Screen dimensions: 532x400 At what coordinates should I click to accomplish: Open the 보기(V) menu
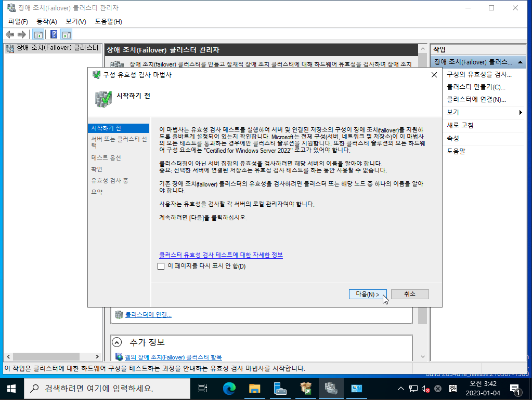point(75,22)
